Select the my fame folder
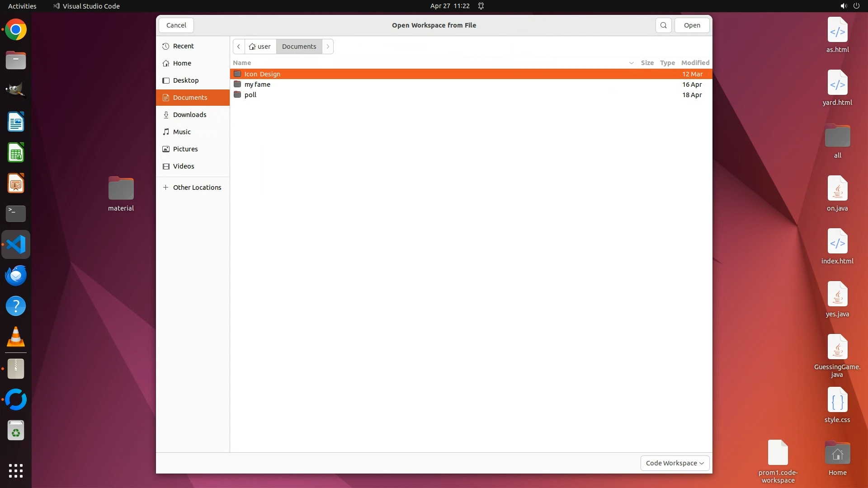Image resolution: width=868 pixels, height=488 pixels. tap(257, 84)
